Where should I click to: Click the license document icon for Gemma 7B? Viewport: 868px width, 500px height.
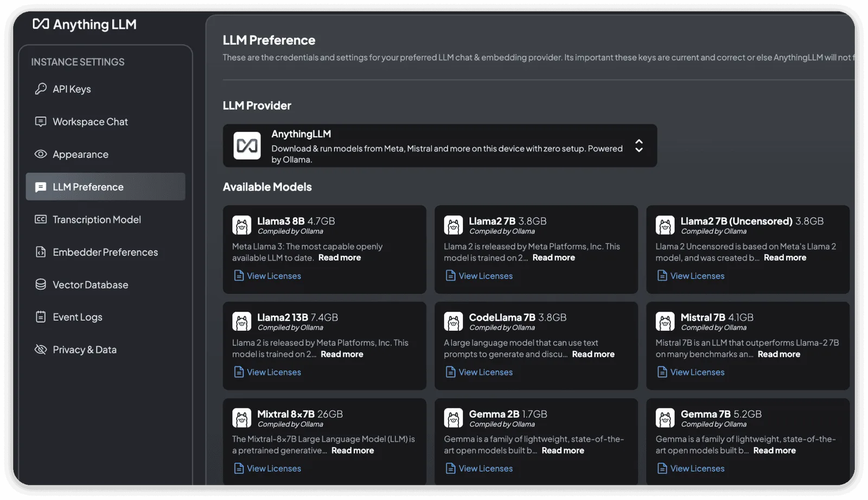point(662,469)
